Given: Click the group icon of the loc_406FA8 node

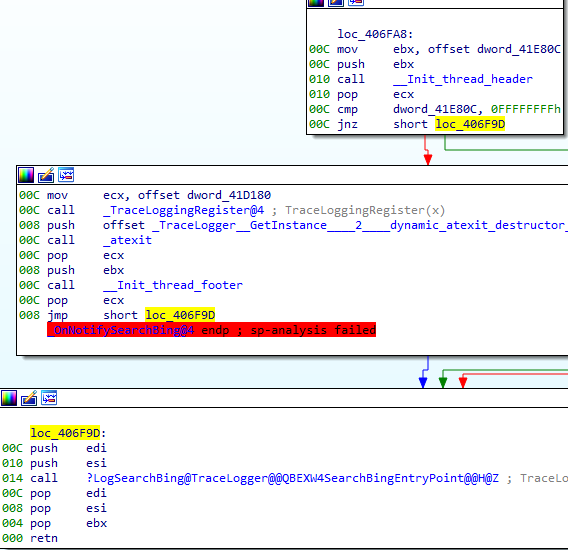Looking at the screenshot, I should (x=356, y=3).
